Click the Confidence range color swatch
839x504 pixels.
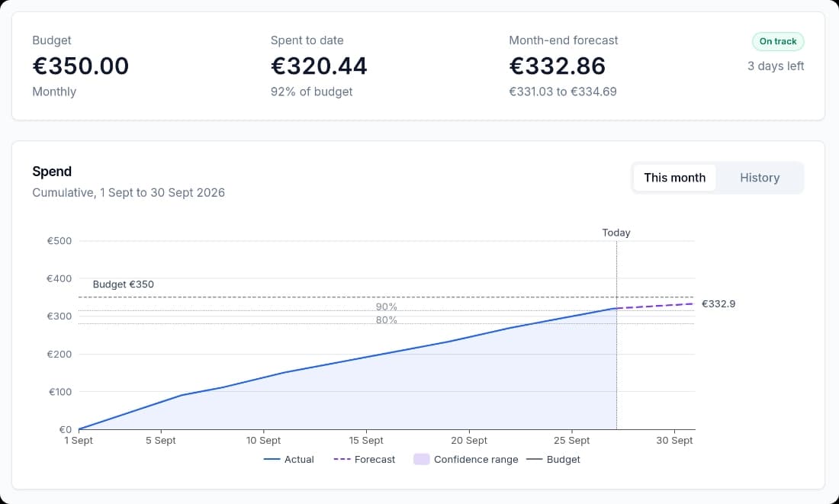click(422, 459)
